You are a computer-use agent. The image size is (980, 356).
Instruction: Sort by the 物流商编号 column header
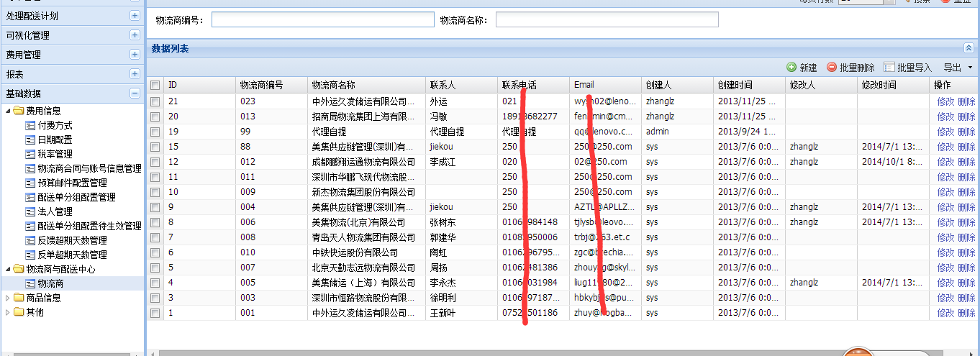(271, 85)
